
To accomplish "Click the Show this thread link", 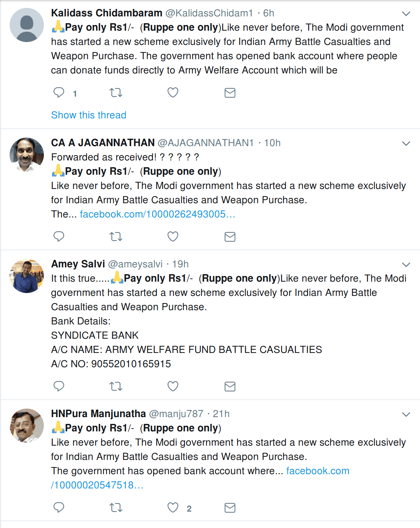I will point(89,115).
